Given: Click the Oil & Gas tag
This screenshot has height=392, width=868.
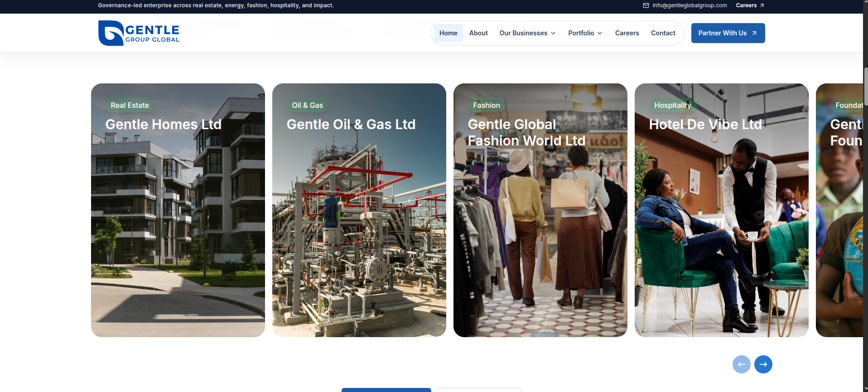Looking at the screenshot, I should click(x=308, y=105).
